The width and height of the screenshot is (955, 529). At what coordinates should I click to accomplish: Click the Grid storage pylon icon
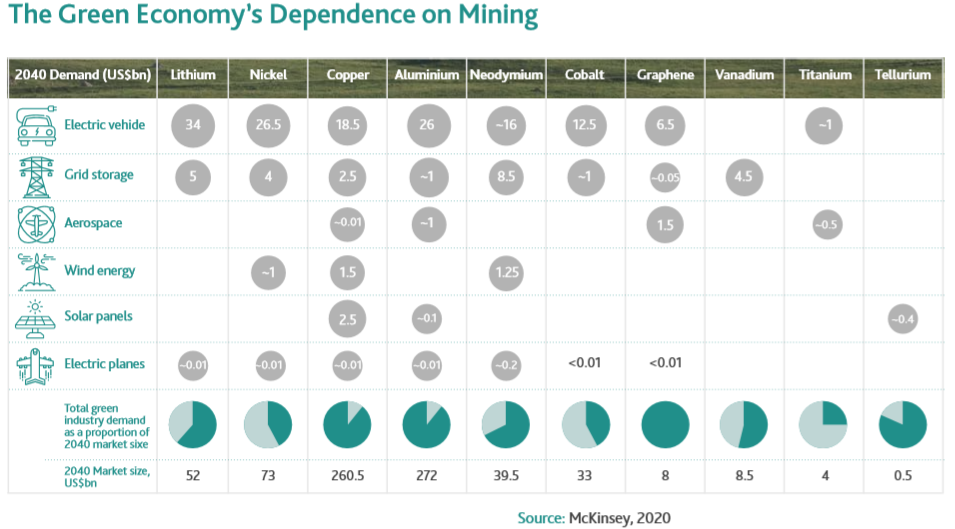(36, 176)
